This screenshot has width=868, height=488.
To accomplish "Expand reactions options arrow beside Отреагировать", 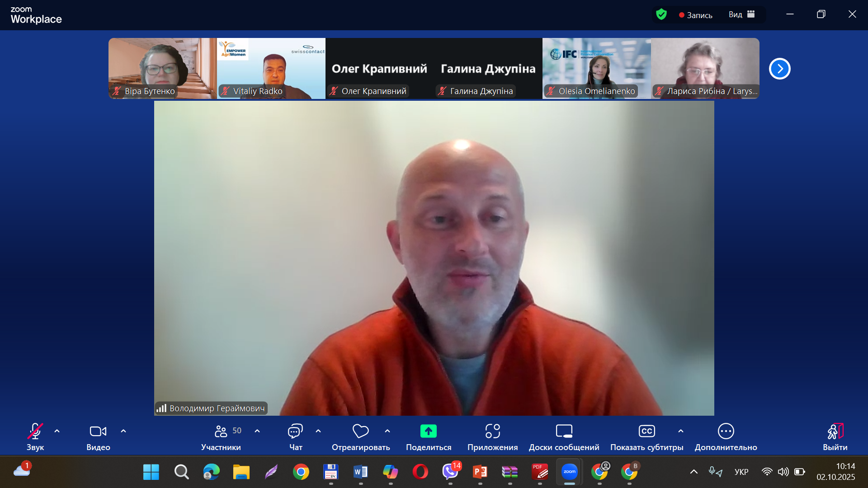I will coord(387,431).
